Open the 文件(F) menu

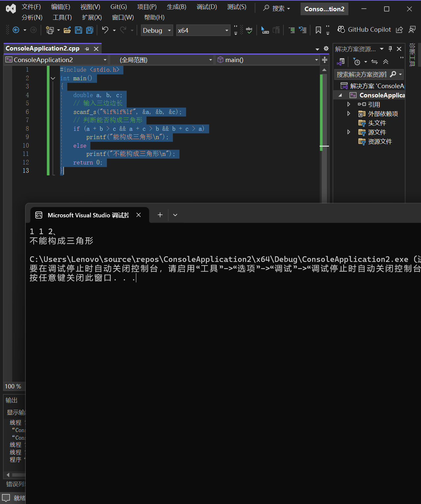[x=31, y=7]
